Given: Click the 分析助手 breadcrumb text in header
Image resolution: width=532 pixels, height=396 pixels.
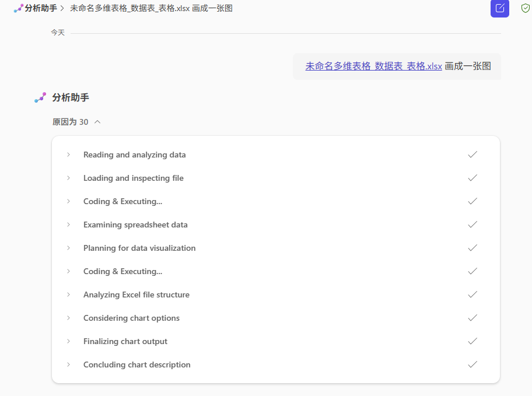Looking at the screenshot, I should 41,8.
